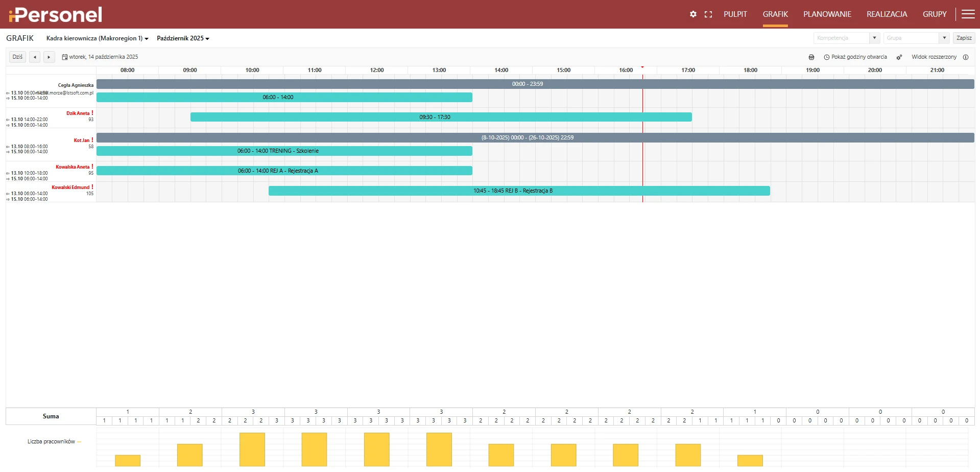The width and height of the screenshot is (980, 472).
Task: Expand Kadra kierownicza group dropdown
Action: pos(97,38)
